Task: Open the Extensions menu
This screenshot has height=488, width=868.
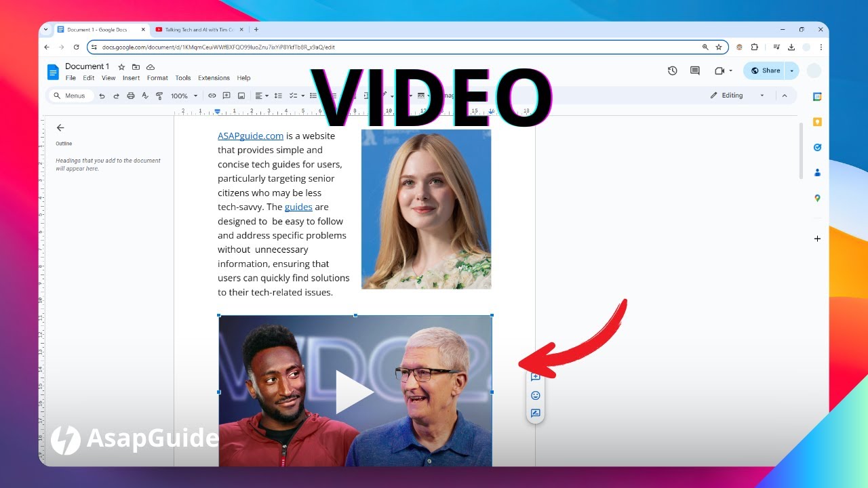Action: pyautogui.click(x=214, y=78)
